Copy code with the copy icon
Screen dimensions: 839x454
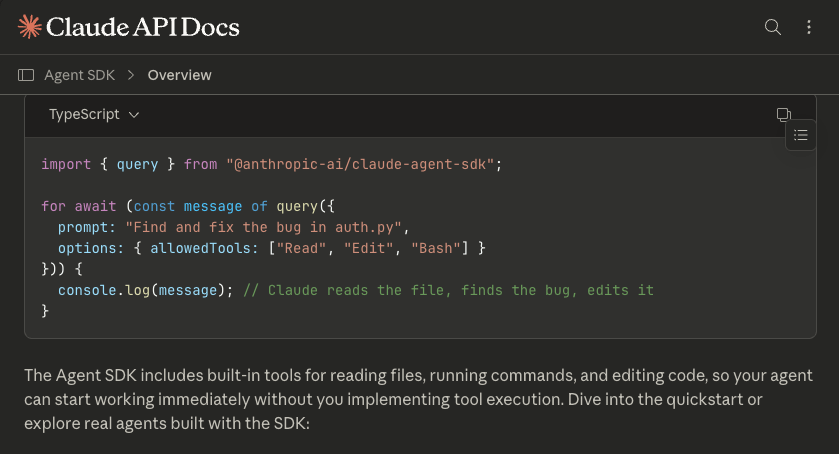tap(783, 115)
